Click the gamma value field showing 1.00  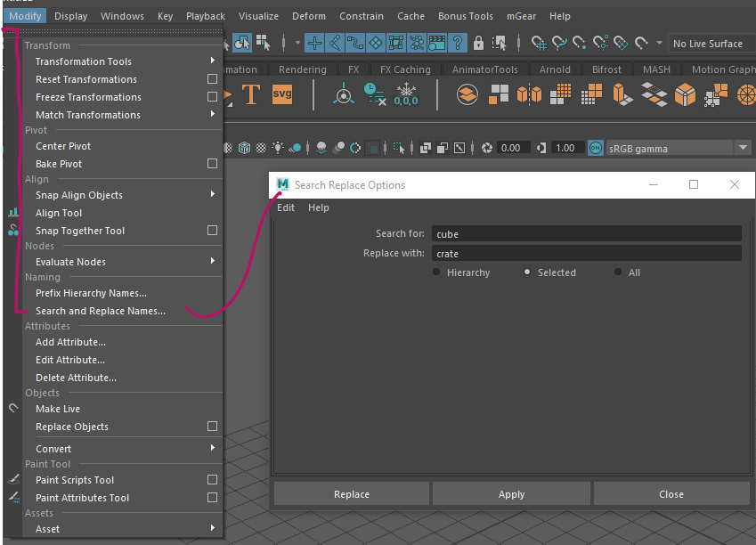[566, 148]
